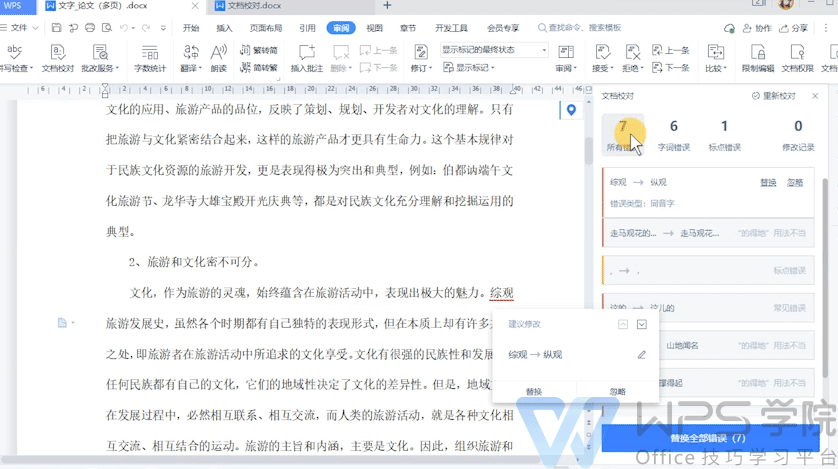Click 忽略 link on 综观 error card

coord(795,183)
